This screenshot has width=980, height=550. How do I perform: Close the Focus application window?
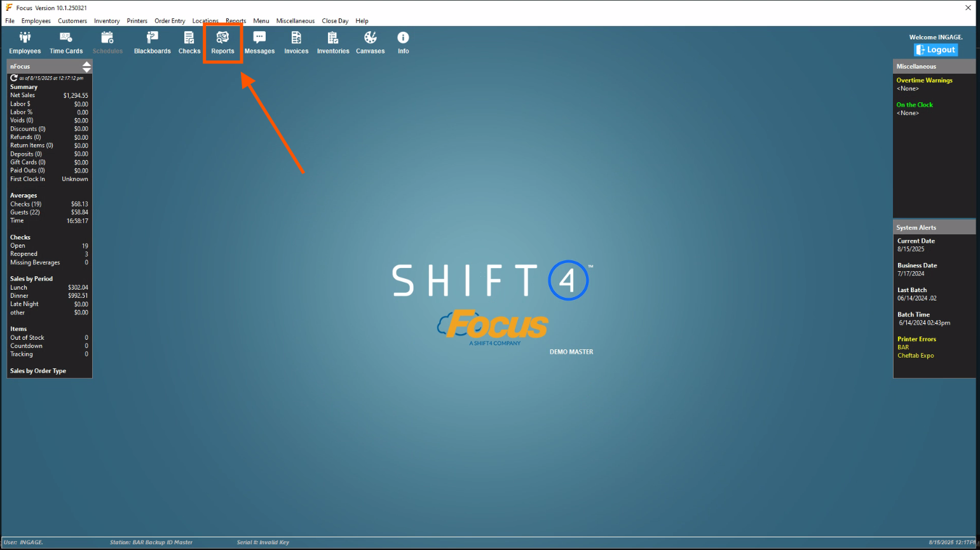pos(968,8)
